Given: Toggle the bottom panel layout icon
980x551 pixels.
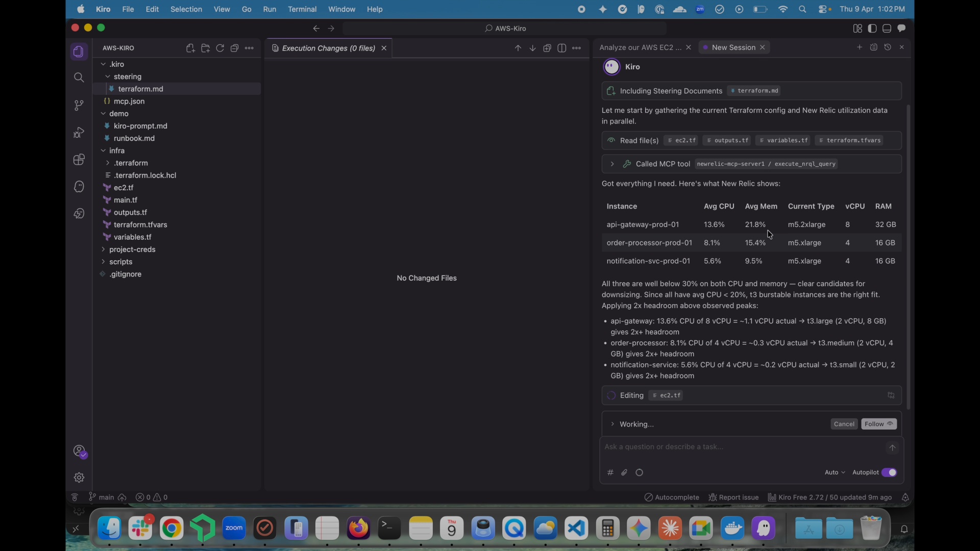Looking at the screenshot, I should coord(887,29).
